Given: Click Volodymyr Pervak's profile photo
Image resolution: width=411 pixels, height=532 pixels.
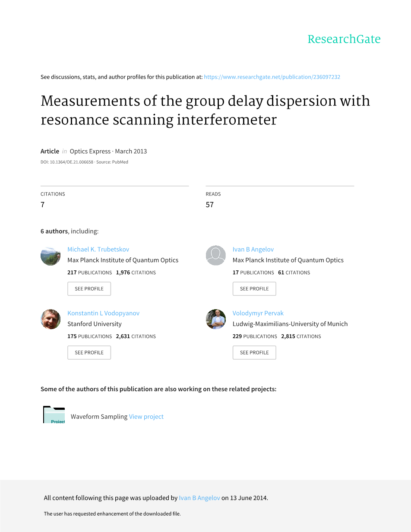Looking at the screenshot, I should (x=215, y=320).
